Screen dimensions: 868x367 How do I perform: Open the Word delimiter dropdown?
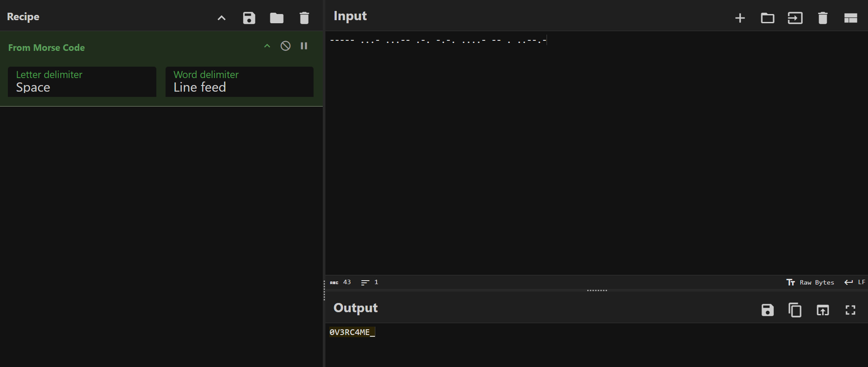[240, 82]
